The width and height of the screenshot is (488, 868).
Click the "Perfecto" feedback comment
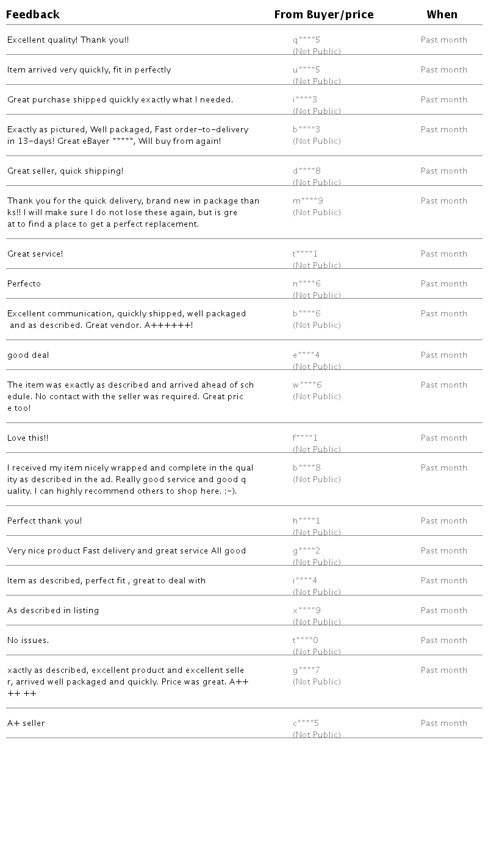coord(24,284)
